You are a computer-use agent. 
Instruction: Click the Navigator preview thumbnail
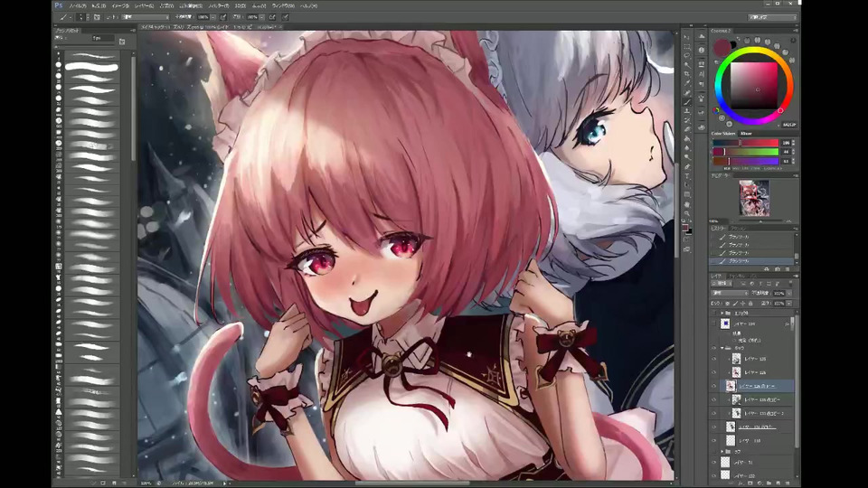[754, 198]
